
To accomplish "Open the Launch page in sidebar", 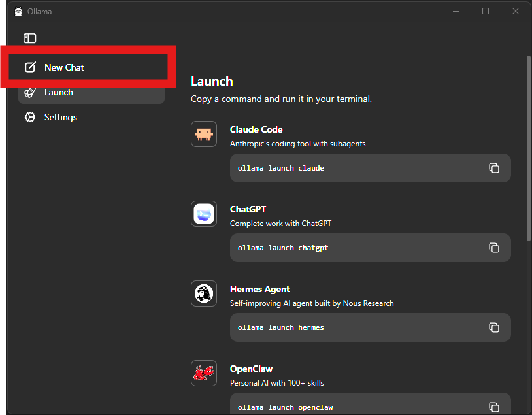I will point(91,92).
